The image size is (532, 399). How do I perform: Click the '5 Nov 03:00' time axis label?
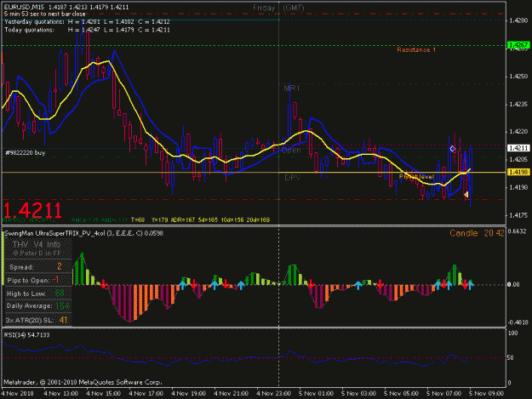358,394
